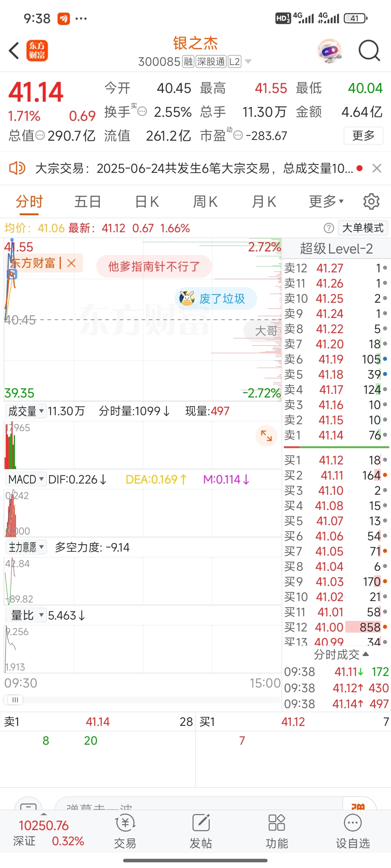Tap the big price 41.14

36,92
